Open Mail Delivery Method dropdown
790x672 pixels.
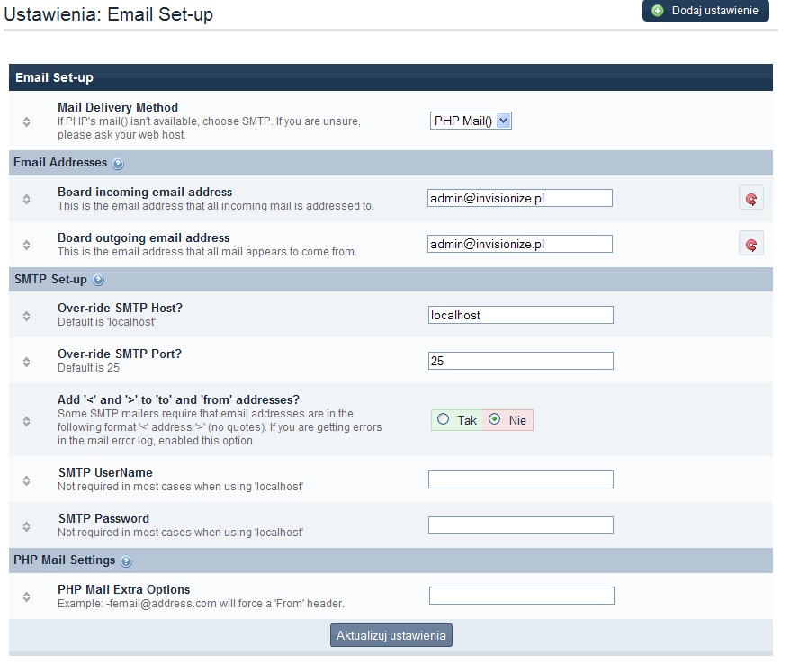pos(471,121)
